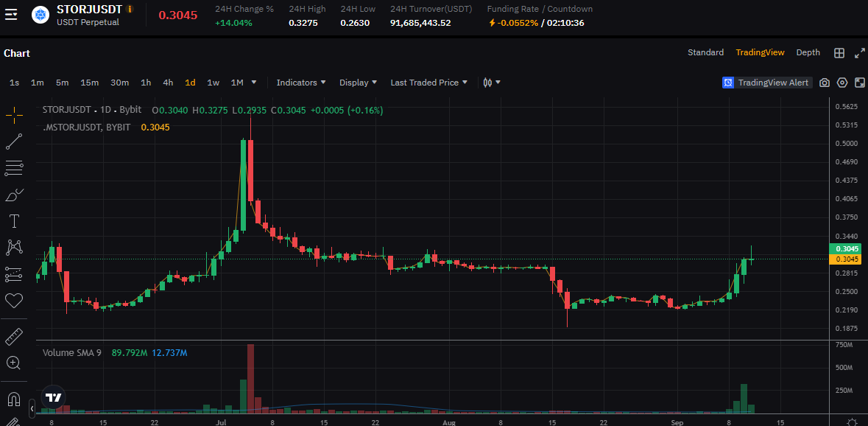Select the 4h timeframe
The width and height of the screenshot is (868, 426).
tap(168, 83)
